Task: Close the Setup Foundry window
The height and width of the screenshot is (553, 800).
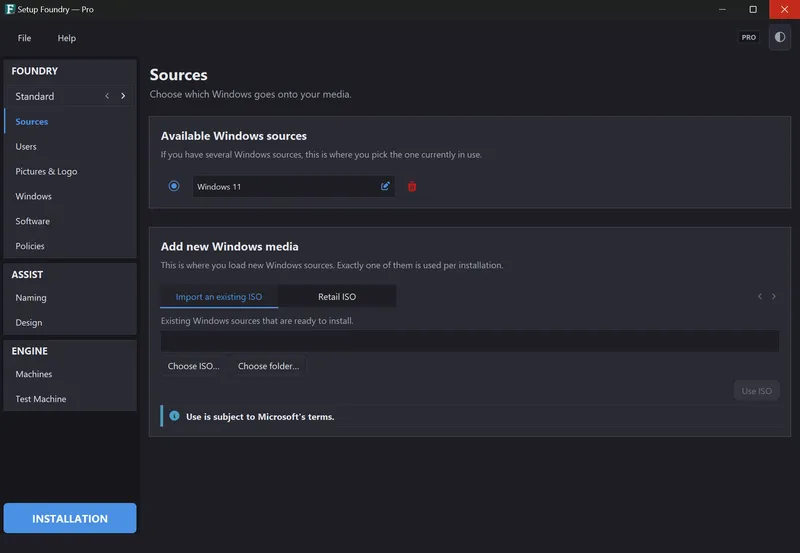Action: (x=784, y=9)
